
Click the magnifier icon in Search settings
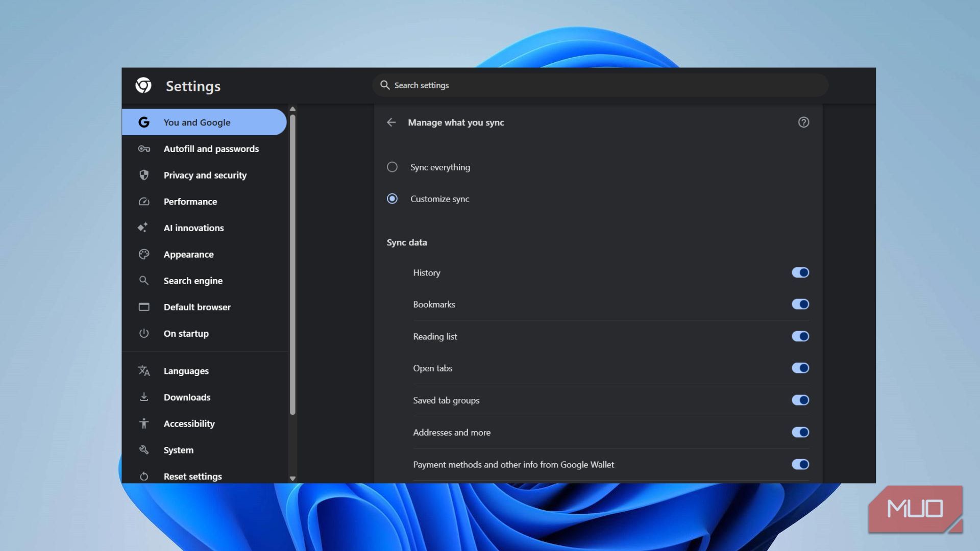click(385, 85)
